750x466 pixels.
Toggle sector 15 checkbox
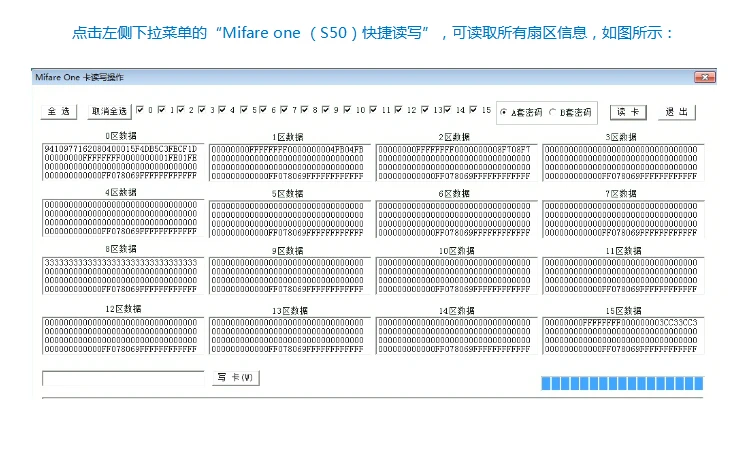tap(473, 110)
